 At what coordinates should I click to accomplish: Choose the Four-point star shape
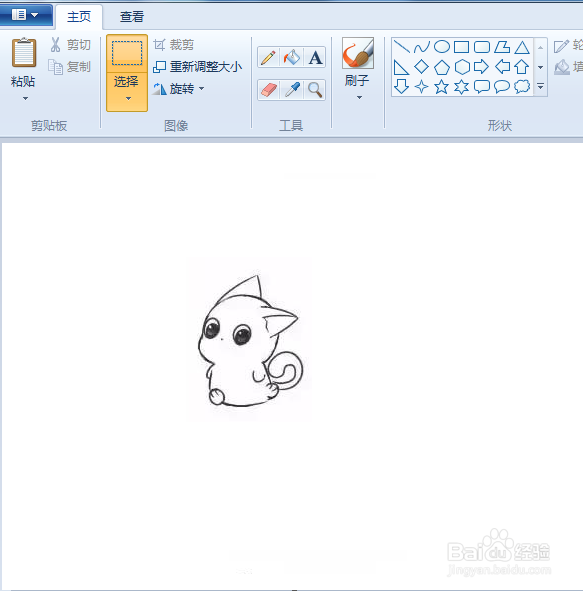click(421, 87)
